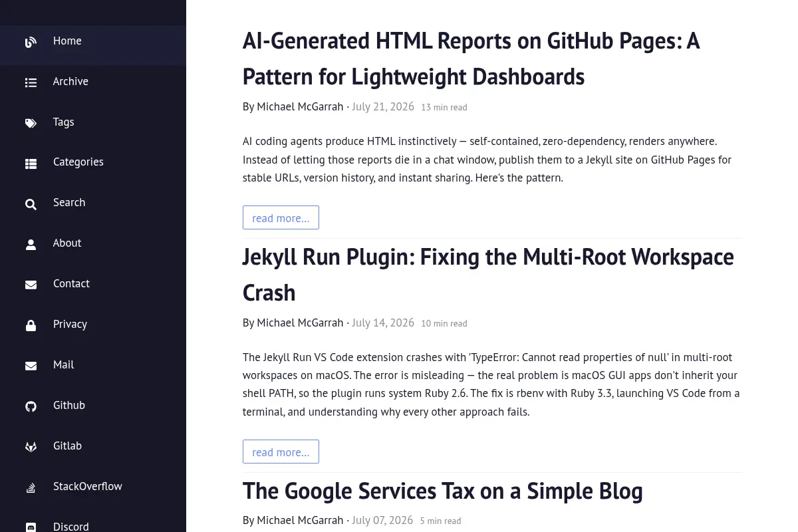Click read more under AI-Generated HTML Reports
798x532 pixels.
[x=281, y=217]
